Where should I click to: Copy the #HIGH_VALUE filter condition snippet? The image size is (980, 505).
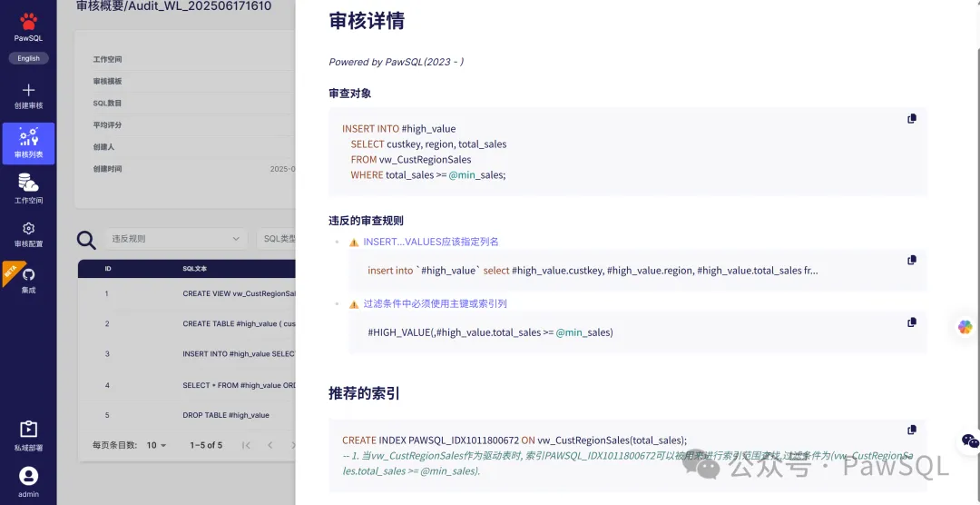point(912,322)
